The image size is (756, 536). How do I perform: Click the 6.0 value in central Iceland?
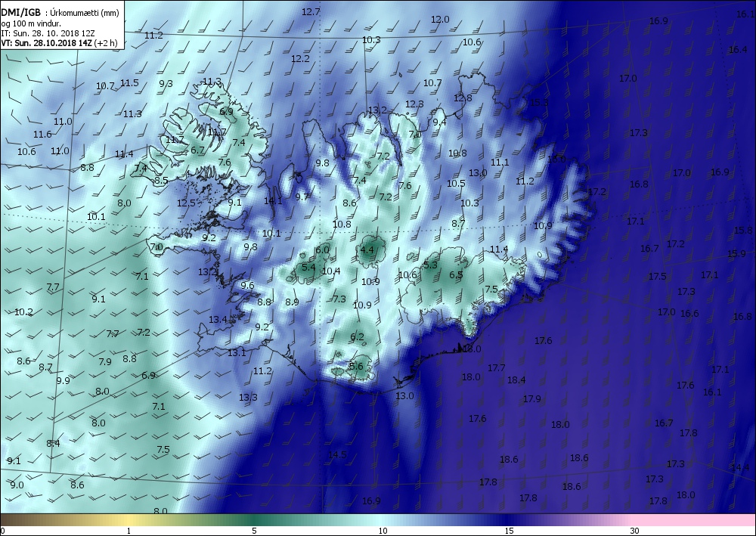[x=322, y=249]
